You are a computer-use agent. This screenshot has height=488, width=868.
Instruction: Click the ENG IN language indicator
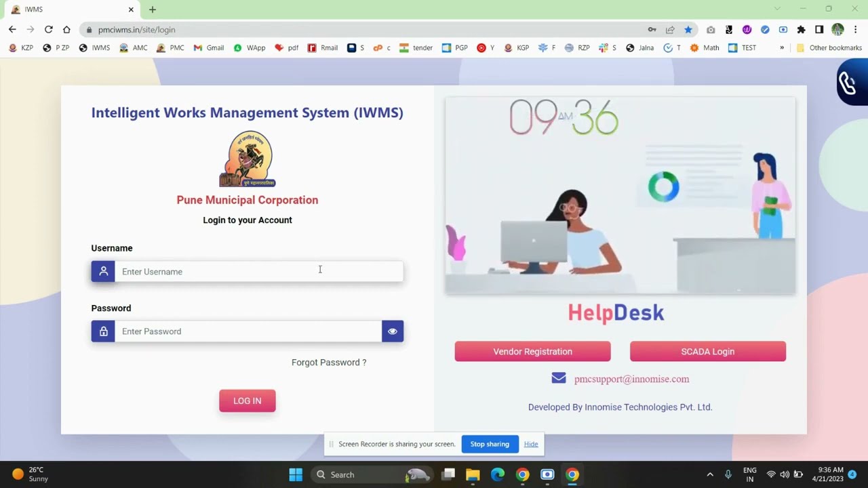click(x=750, y=474)
